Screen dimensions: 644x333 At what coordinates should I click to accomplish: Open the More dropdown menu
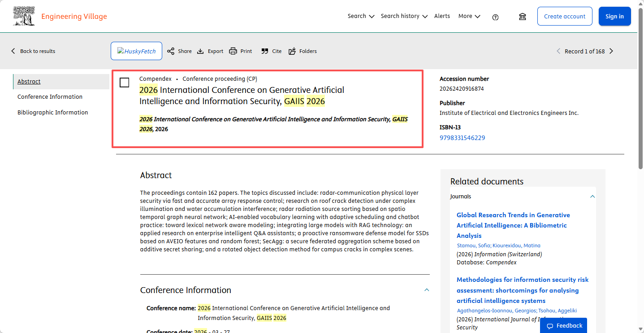tap(469, 16)
